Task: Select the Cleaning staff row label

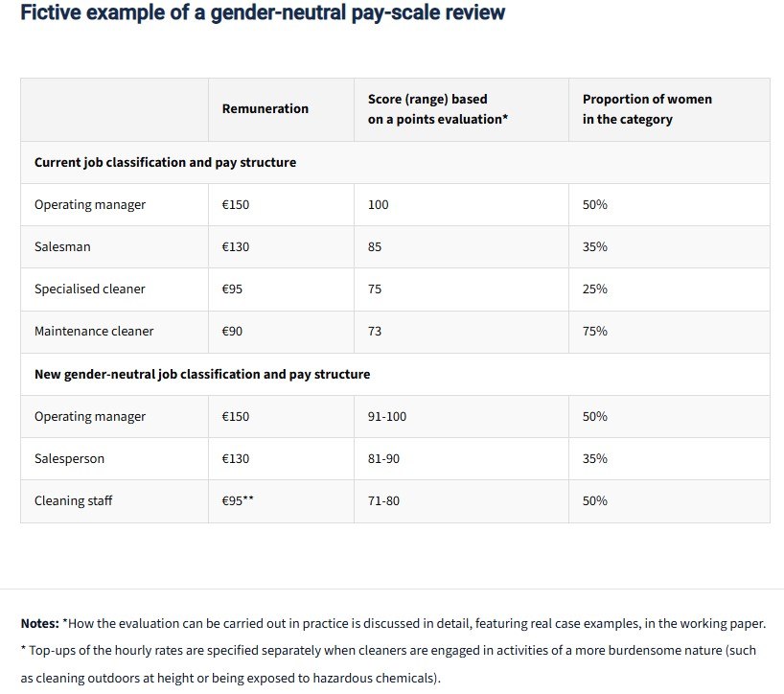Action: [x=73, y=500]
